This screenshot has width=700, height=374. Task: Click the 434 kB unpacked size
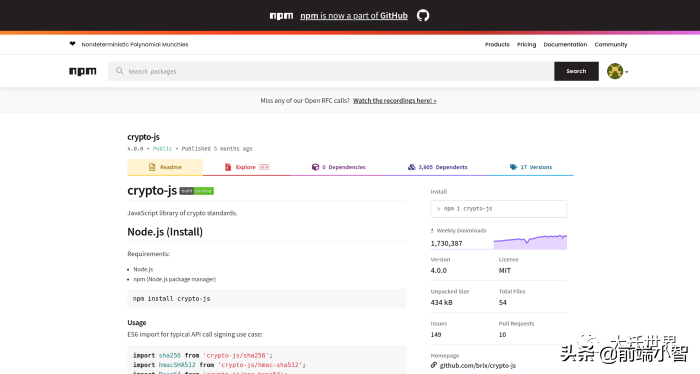click(x=442, y=303)
